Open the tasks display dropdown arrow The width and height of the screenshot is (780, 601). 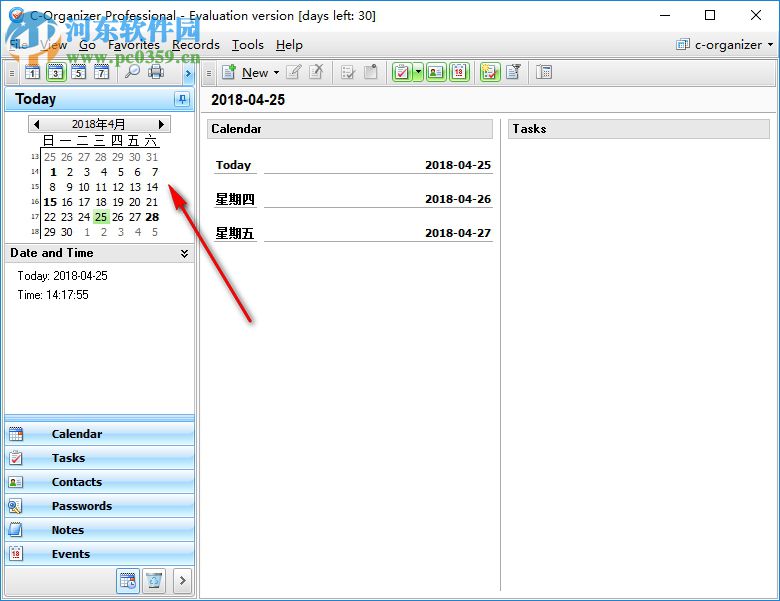point(418,73)
